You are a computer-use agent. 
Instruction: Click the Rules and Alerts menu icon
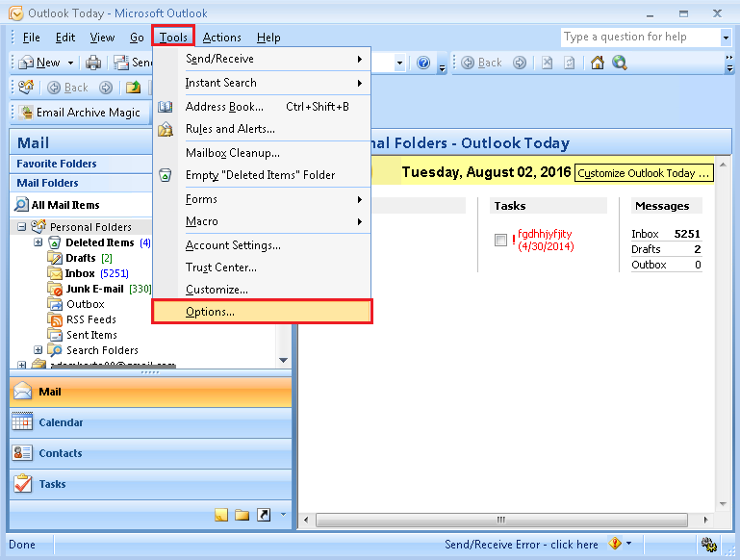pos(166,129)
